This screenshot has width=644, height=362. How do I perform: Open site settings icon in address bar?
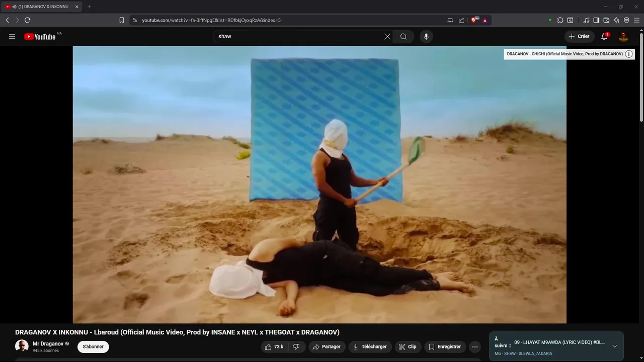point(134,20)
